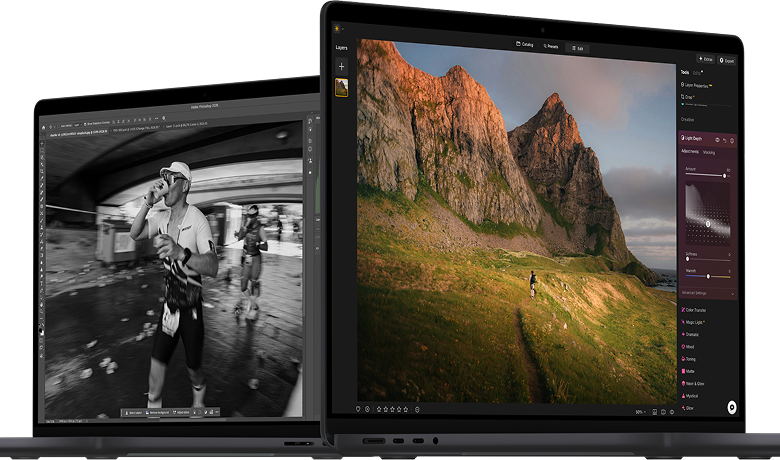780x460 pixels.
Task: Open the Glow tool
Action: tap(687, 408)
